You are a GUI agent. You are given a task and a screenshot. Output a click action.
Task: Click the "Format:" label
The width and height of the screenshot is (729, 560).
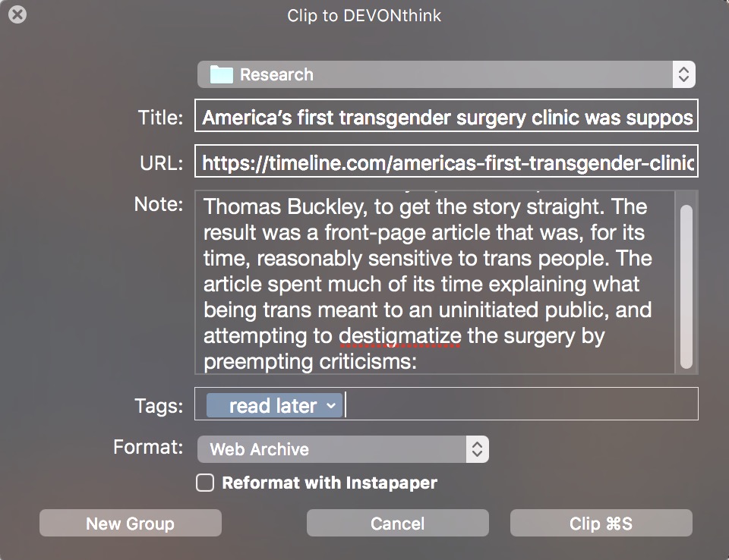point(148,447)
